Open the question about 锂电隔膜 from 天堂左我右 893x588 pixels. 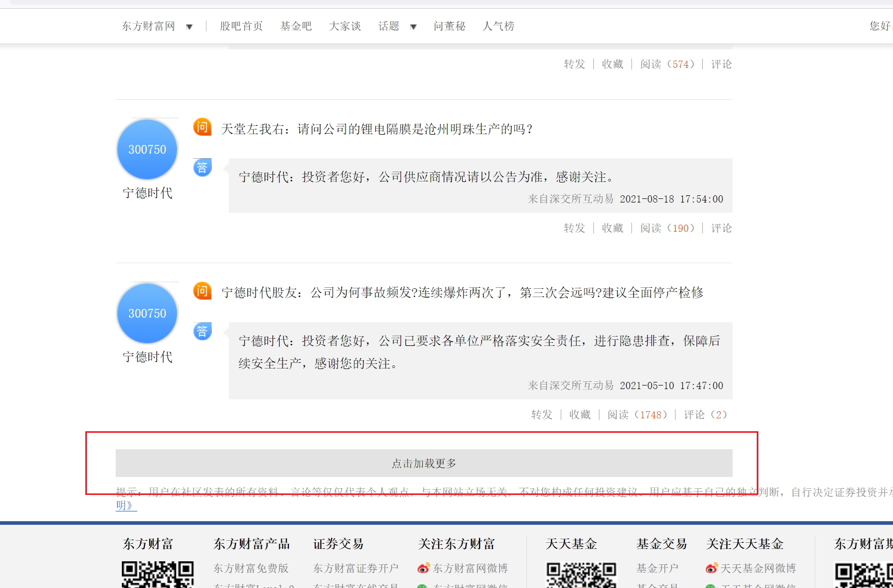(x=377, y=129)
